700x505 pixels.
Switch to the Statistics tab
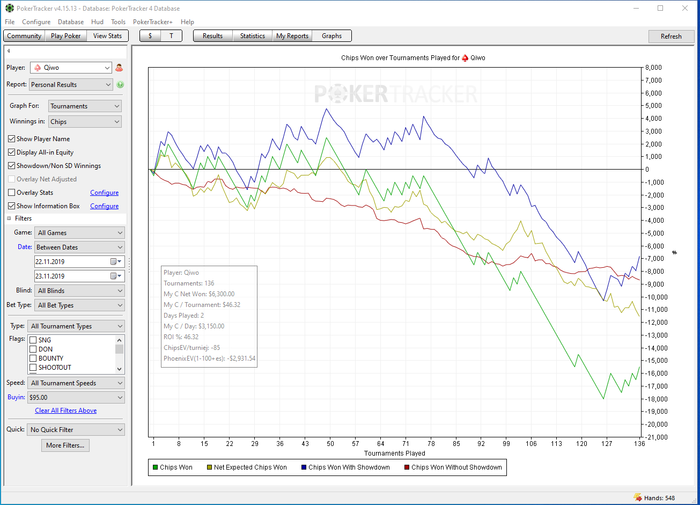[252, 36]
